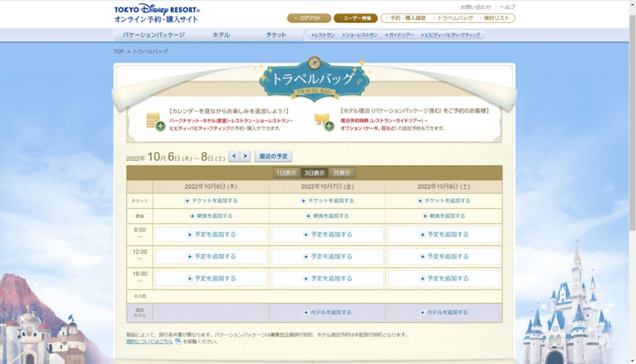Screen dimensions: 636x364
Task: Click the その他 row label
Action: click(x=140, y=296)
